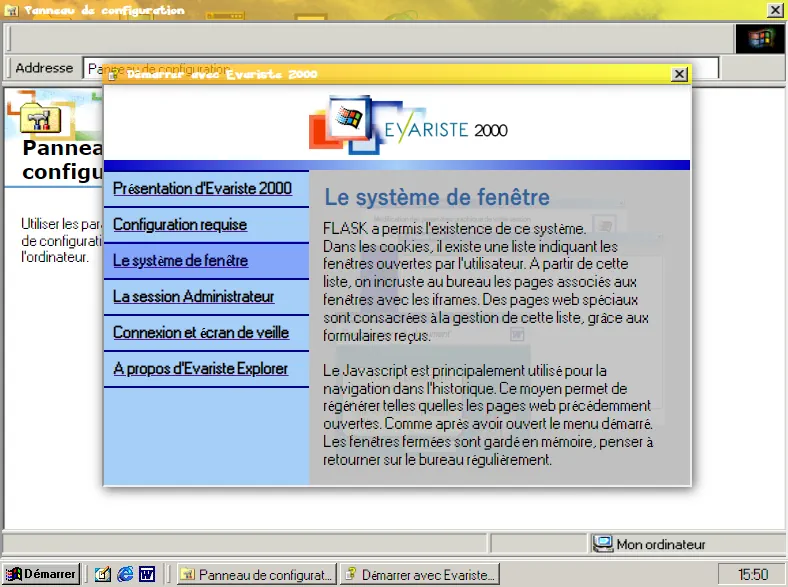Click Mon ordinateur status bar text
Viewport: 788px width, 587px height.
[x=661, y=544]
